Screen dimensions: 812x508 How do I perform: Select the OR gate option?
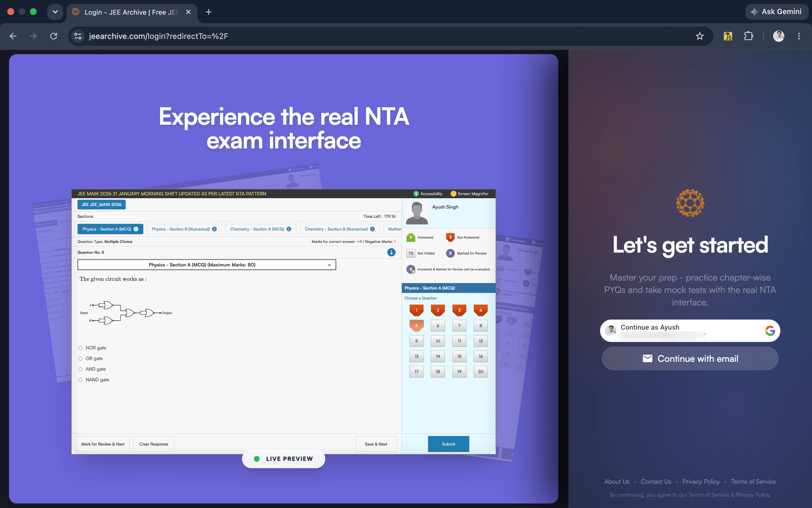81,358
